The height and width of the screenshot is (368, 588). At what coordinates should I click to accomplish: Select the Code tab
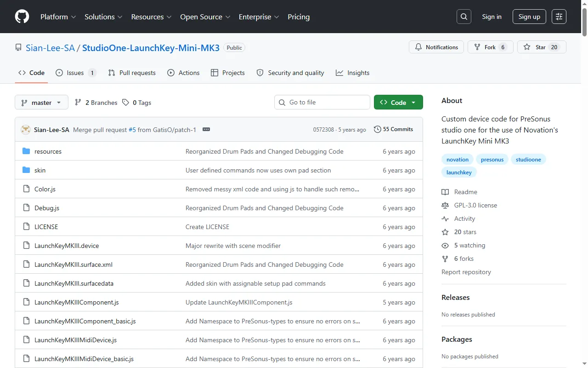click(31, 73)
